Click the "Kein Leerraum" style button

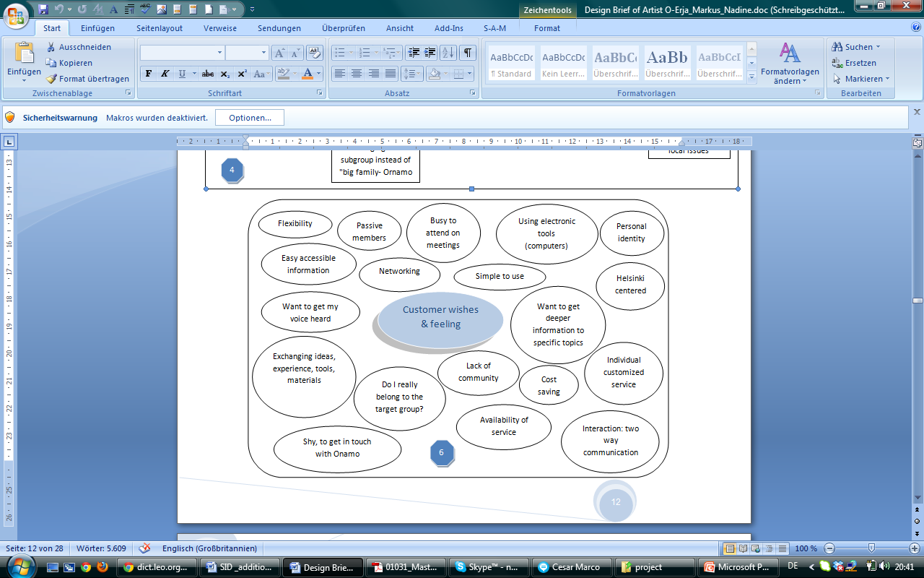(x=564, y=64)
